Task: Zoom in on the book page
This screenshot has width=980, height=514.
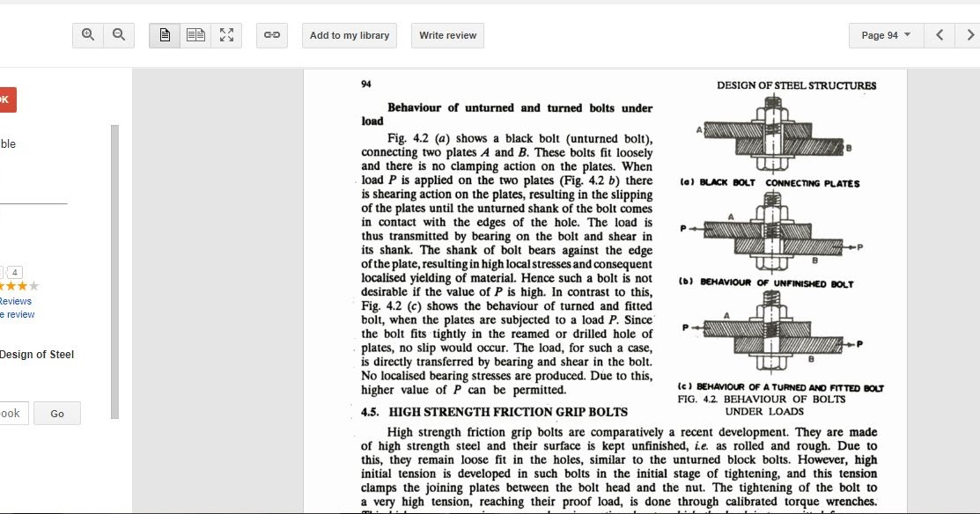Action: tap(88, 35)
